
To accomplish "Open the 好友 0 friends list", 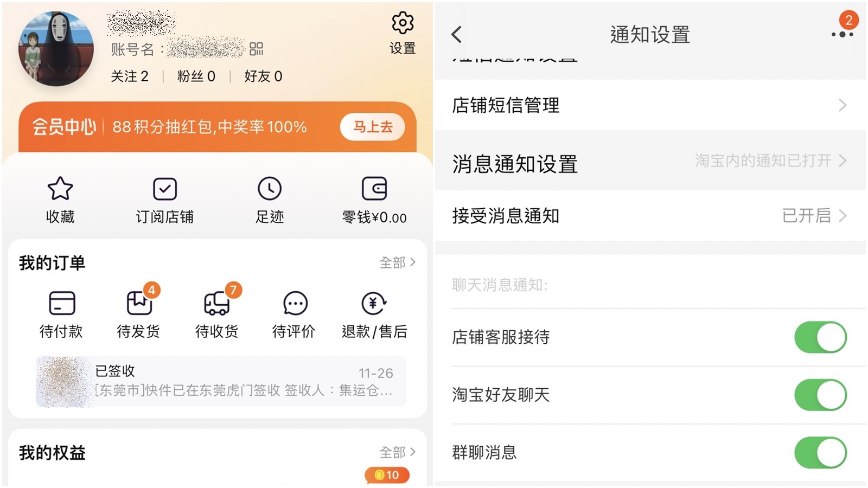I will (263, 76).
